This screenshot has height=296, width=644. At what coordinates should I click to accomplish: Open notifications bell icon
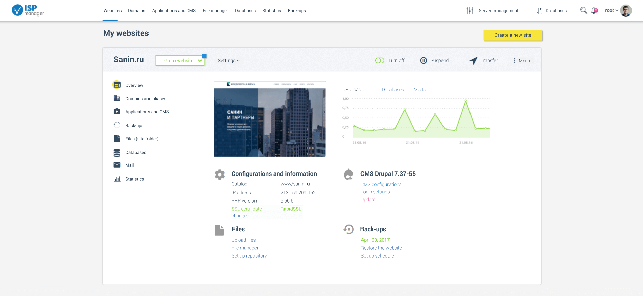coord(594,11)
